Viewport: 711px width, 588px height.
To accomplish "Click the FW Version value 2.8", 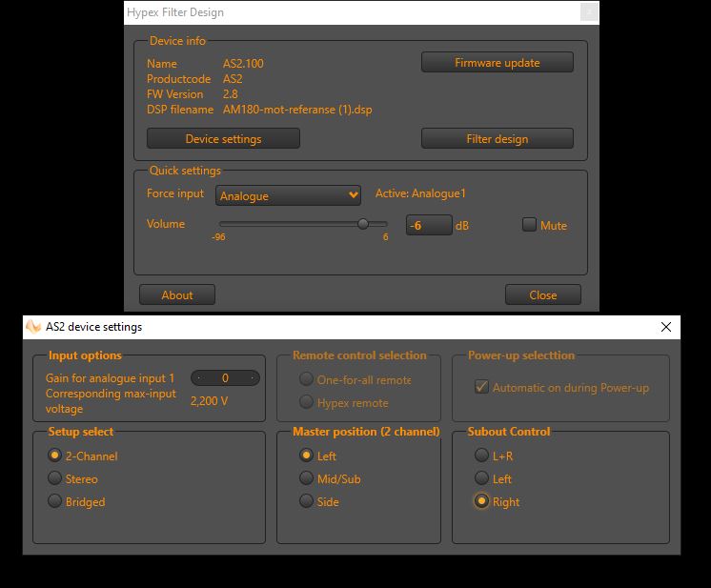I will (230, 94).
